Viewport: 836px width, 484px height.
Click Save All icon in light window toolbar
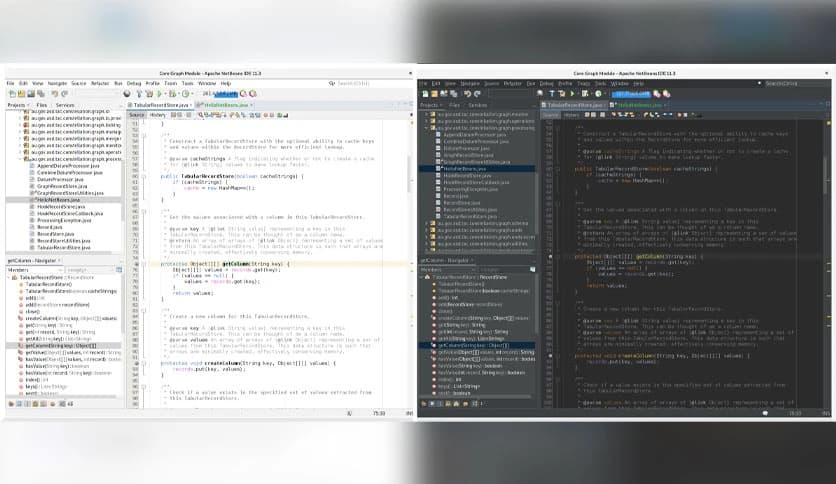(x=41, y=94)
